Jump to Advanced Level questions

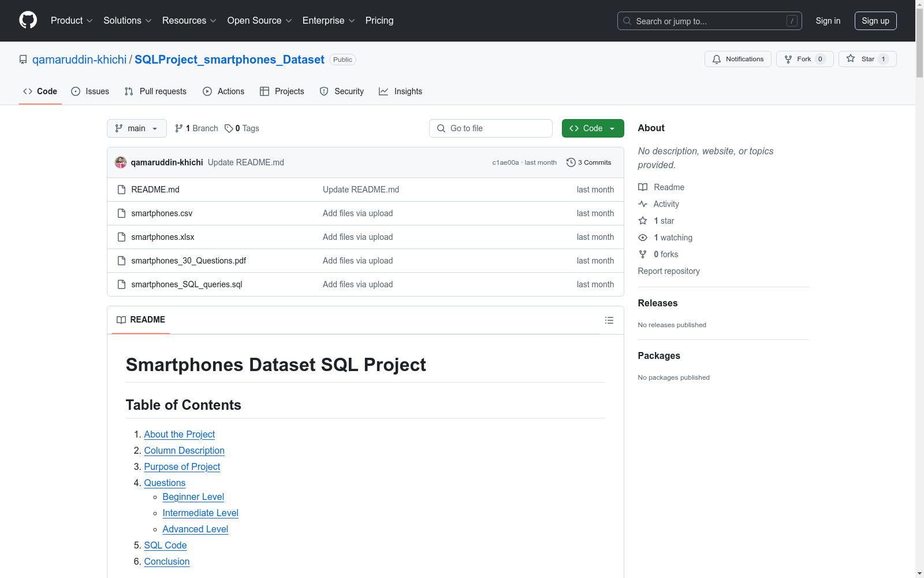tap(195, 529)
